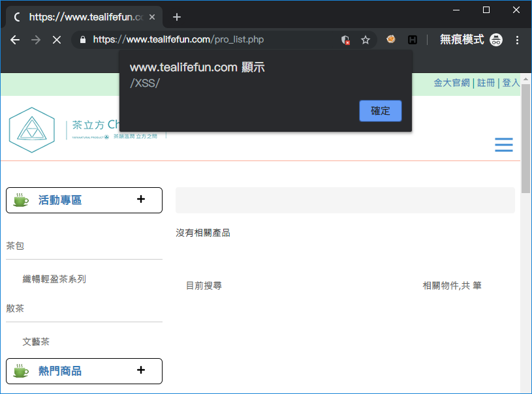Open the 登入 login link
Image resolution: width=532 pixels, height=394 pixels.
510,83
